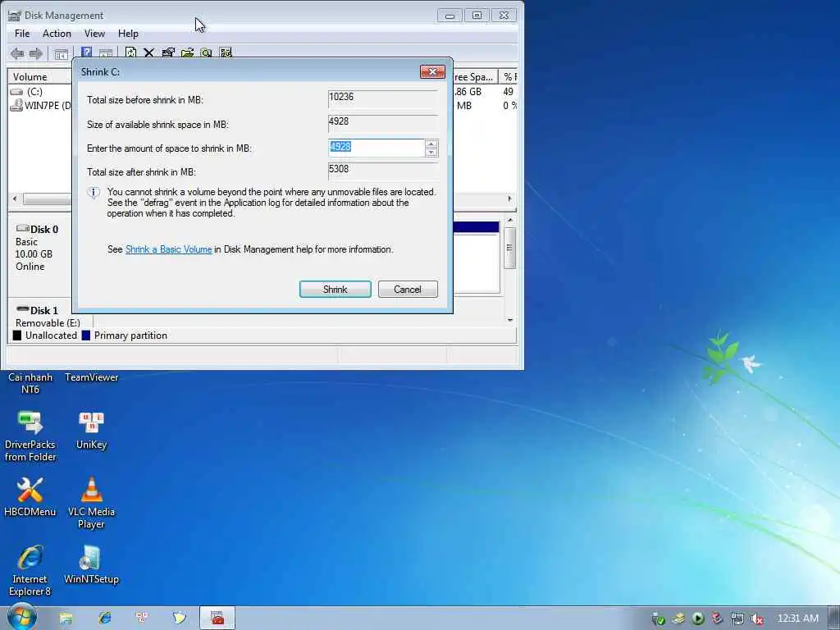Click the network tray icon

pyautogui.click(x=737, y=619)
